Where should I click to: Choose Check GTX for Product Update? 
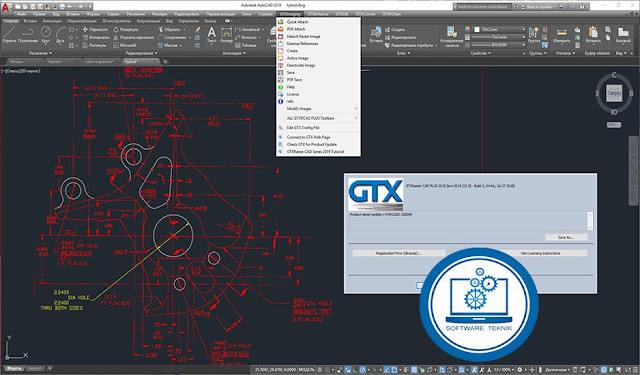(318, 144)
